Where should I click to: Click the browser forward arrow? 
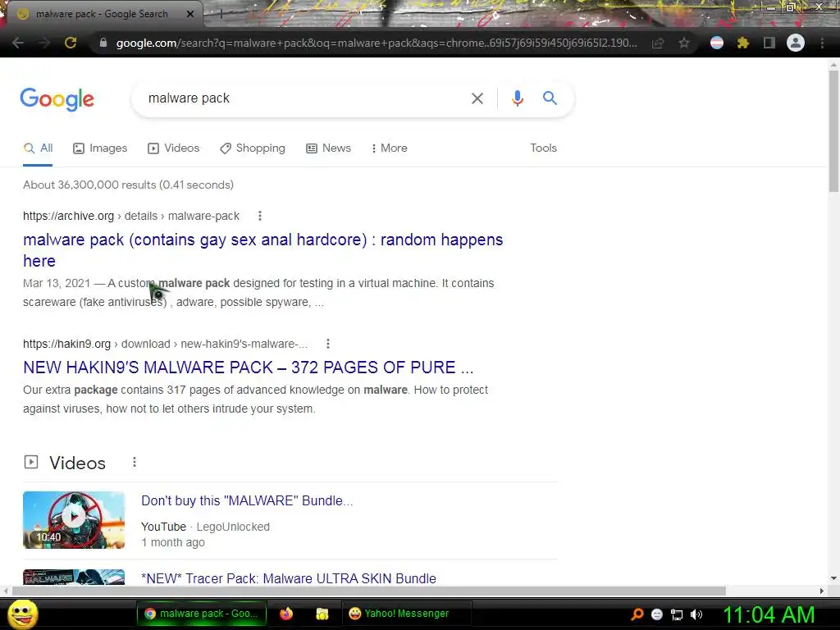click(44, 43)
